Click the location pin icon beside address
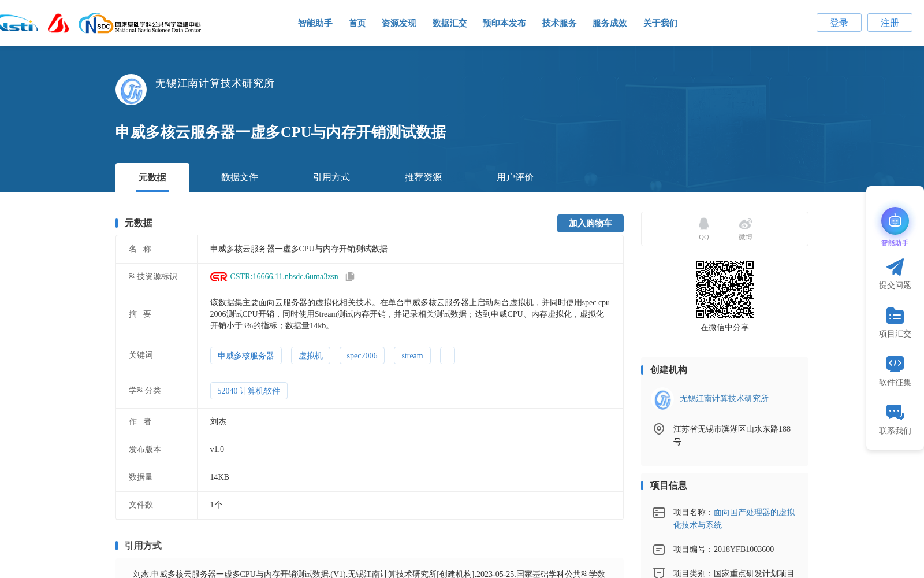The height and width of the screenshot is (578, 924). [658, 429]
